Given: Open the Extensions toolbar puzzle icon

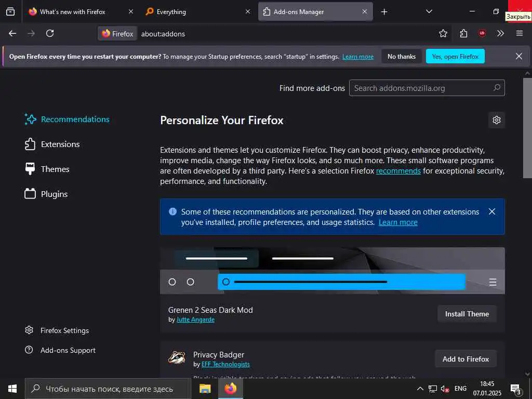Looking at the screenshot, I should pyautogui.click(x=463, y=33).
